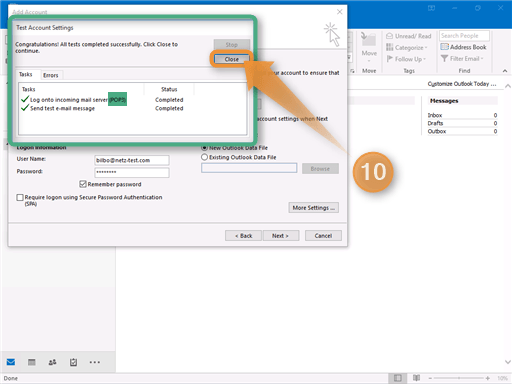Open More Settings dialog
This screenshot has height=384, width=512.
(x=314, y=208)
